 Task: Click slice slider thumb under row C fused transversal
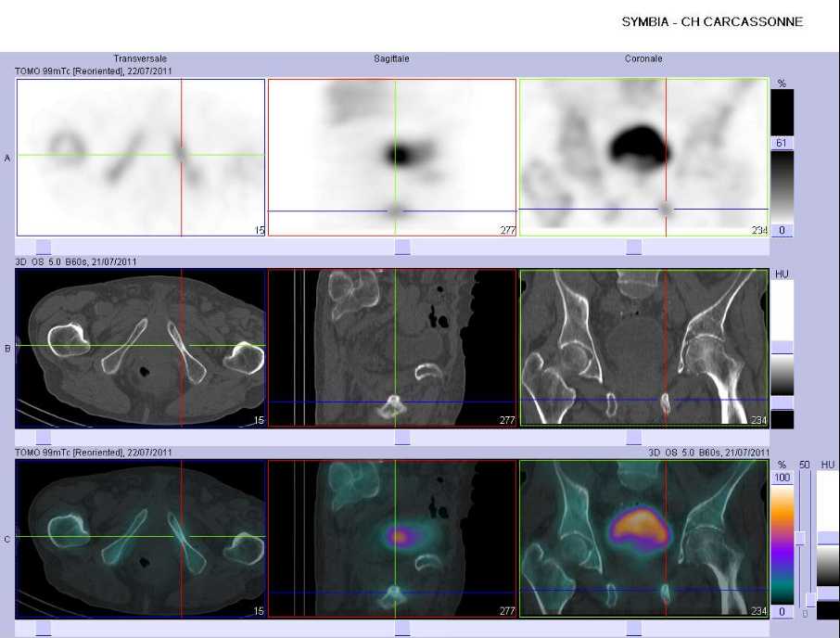click(x=44, y=628)
